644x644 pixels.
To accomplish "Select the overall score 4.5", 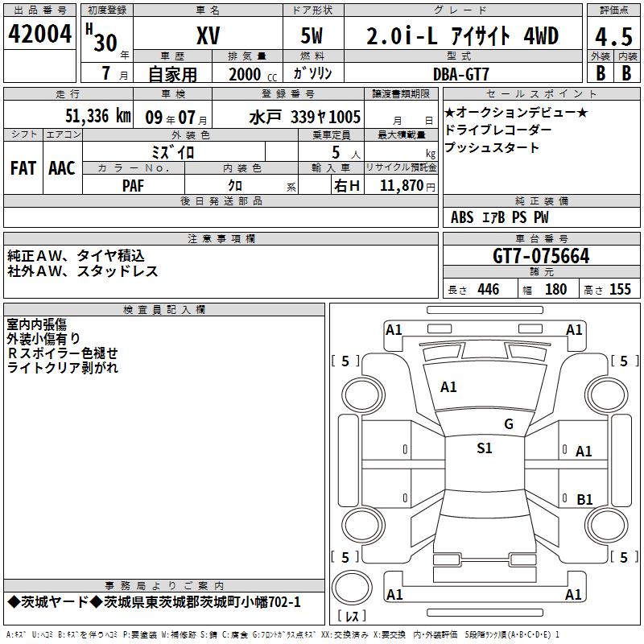I will coord(613,36).
